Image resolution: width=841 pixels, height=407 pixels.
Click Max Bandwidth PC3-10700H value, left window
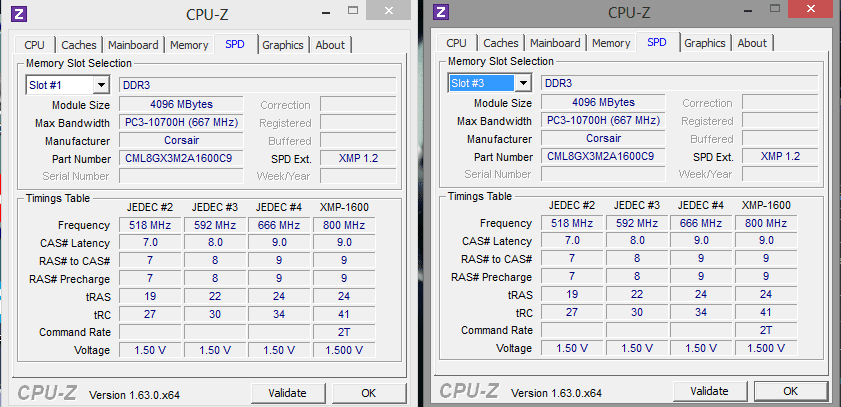pos(181,123)
